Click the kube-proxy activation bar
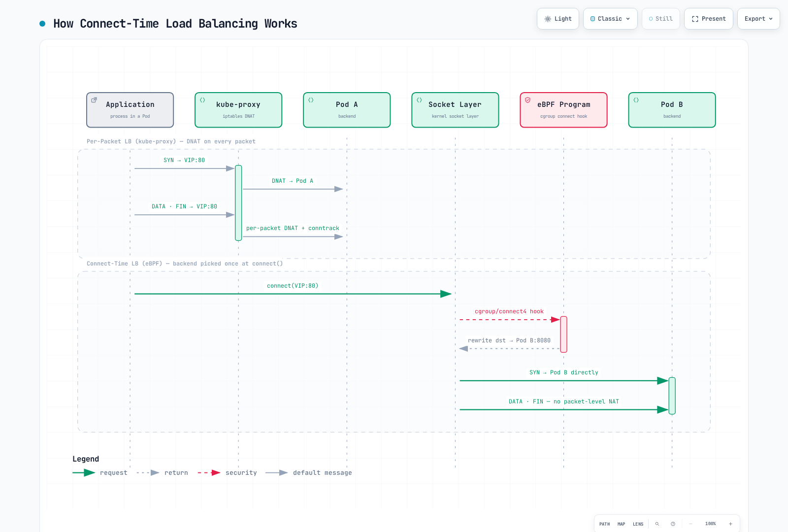This screenshot has width=788, height=532. (238, 203)
